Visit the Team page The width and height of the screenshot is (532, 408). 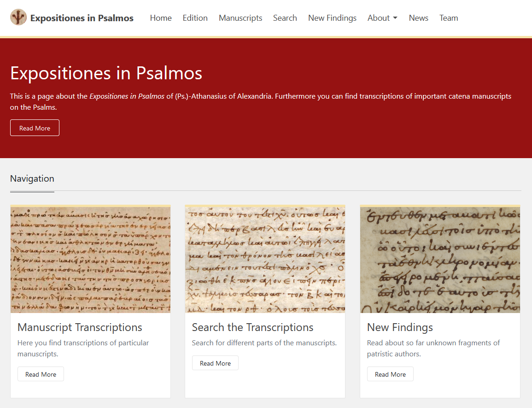[x=449, y=18]
